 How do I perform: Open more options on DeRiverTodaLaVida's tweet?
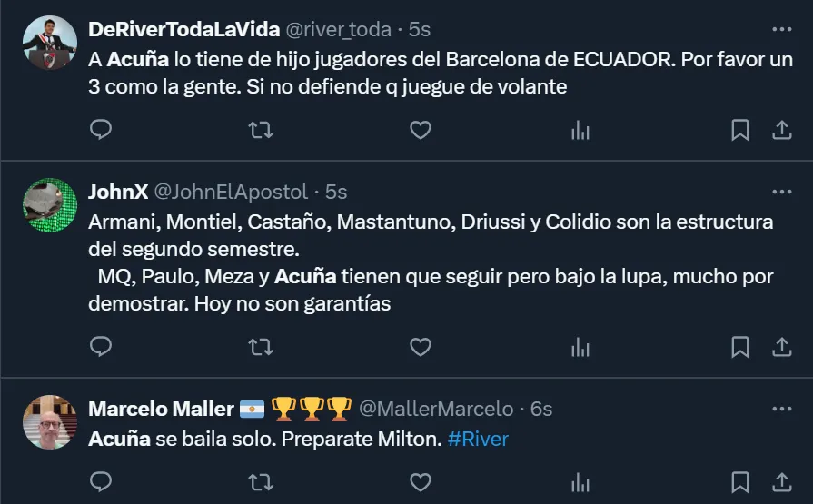[x=781, y=30]
